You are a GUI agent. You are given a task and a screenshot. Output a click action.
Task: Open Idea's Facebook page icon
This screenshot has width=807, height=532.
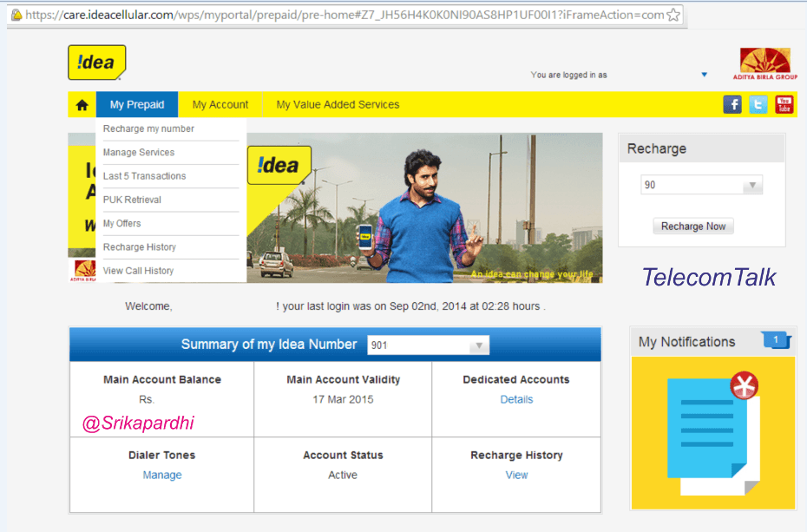pos(732,104)
